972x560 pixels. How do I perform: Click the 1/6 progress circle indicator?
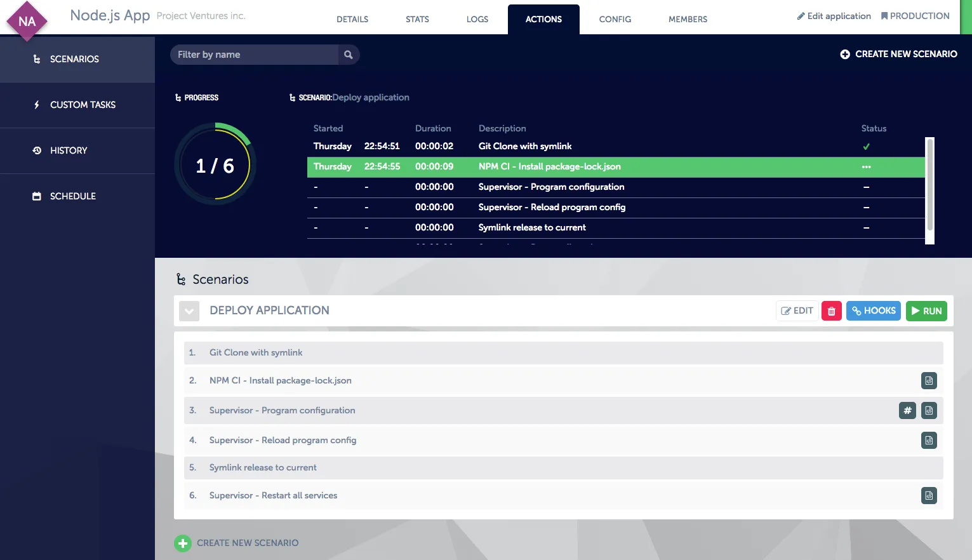tap(215, 165)
